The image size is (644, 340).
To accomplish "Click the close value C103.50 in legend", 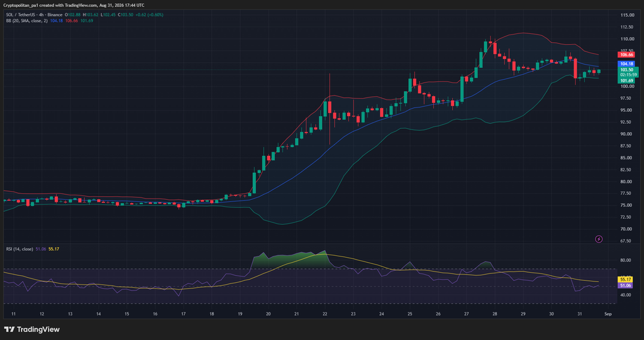I will click(125, 15).
